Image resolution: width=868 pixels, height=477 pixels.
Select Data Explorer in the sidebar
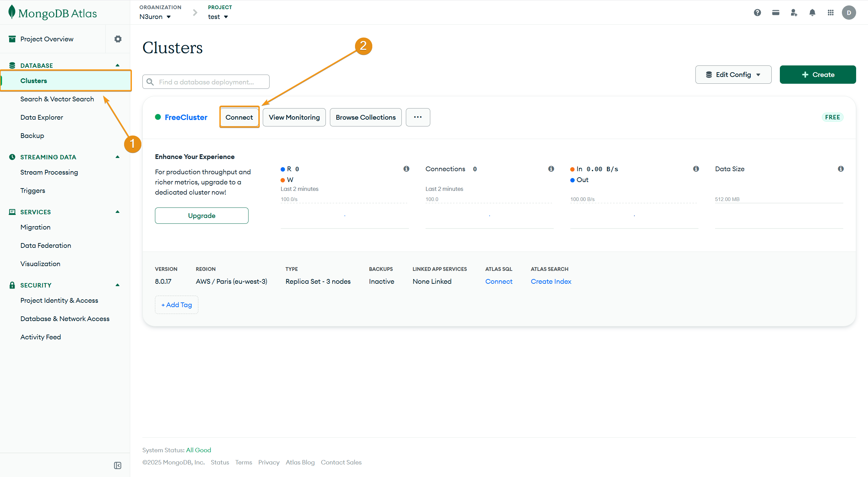tap(42, 117)
